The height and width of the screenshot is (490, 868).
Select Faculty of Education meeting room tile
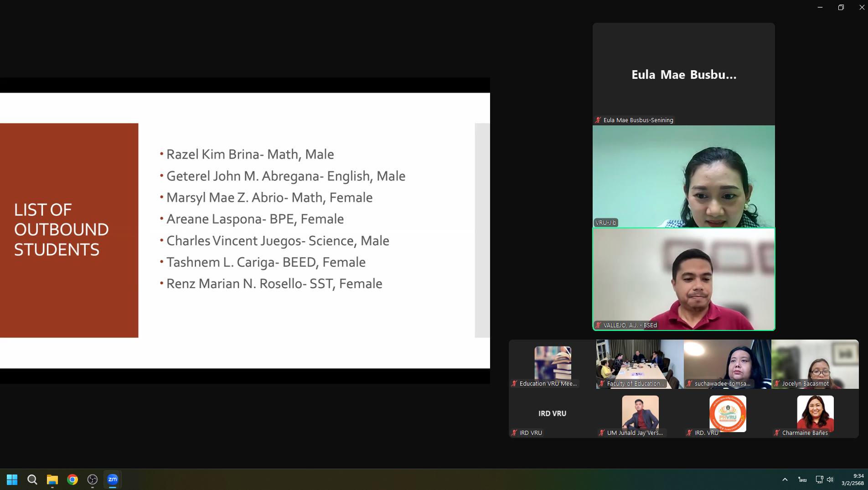(640, 364)
